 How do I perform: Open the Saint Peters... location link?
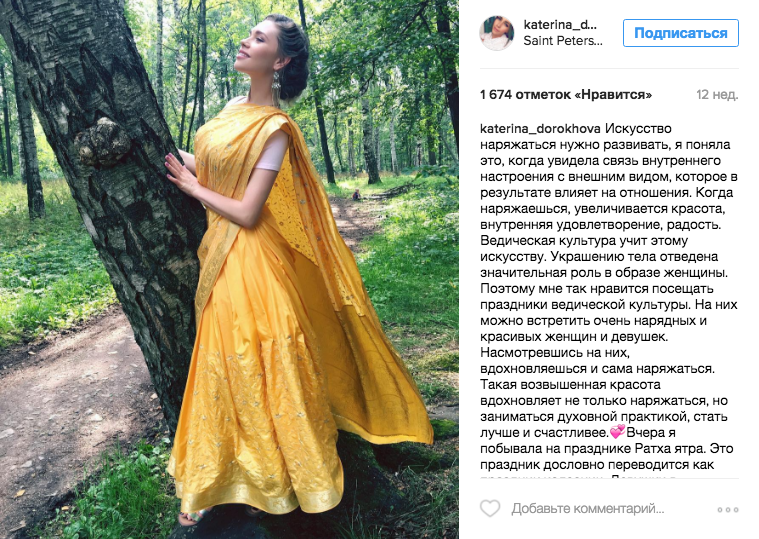click(563, 41)
